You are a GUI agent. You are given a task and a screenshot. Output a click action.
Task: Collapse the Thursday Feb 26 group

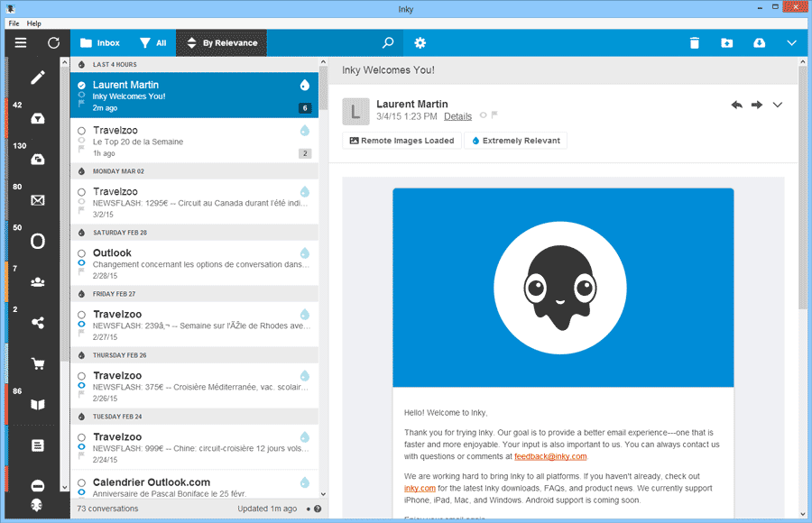point(194,355)
